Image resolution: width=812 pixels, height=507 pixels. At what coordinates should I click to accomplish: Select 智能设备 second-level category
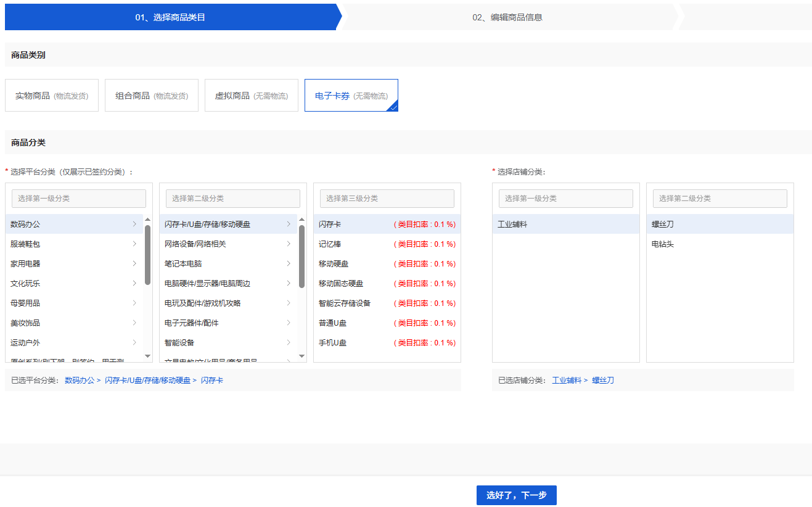point(228,342)
